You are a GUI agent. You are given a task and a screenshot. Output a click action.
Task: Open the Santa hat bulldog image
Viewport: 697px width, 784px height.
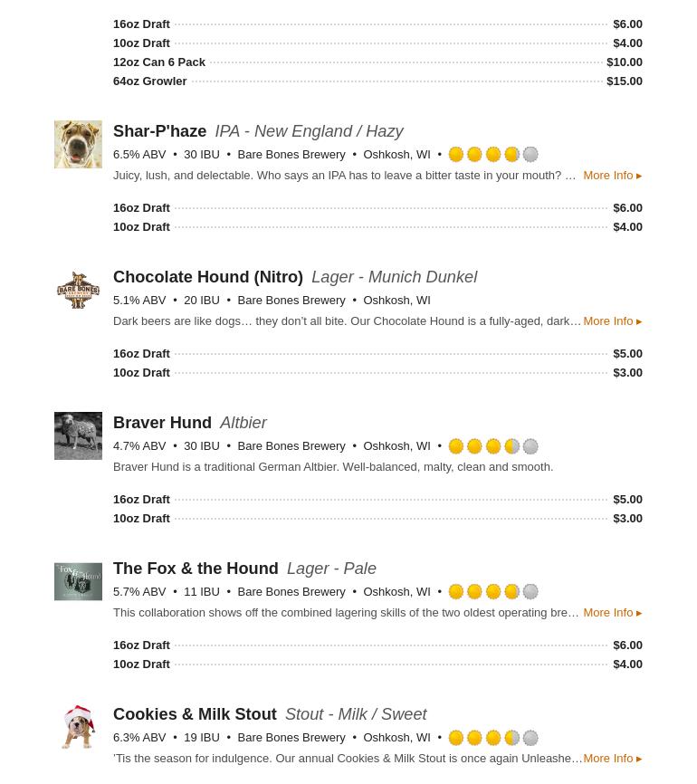[78, 727]
